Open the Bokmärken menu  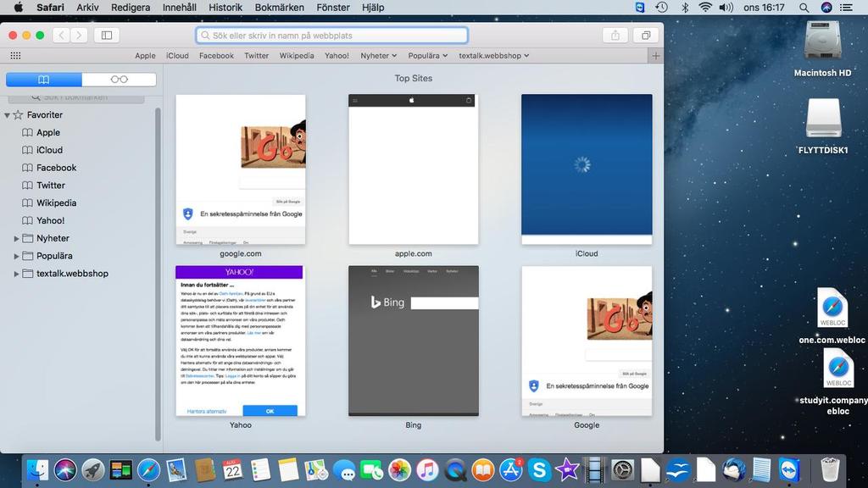[x=279, y=7]
